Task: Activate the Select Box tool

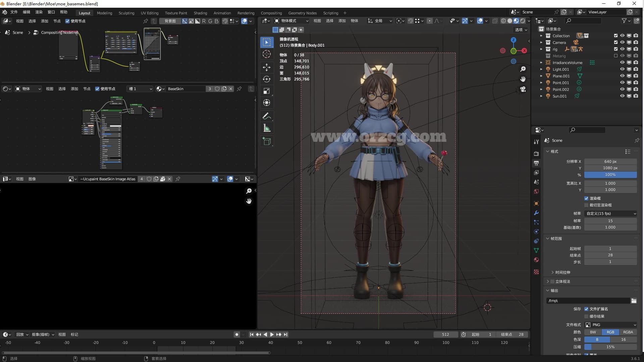Action: click(x=267, y=42)
